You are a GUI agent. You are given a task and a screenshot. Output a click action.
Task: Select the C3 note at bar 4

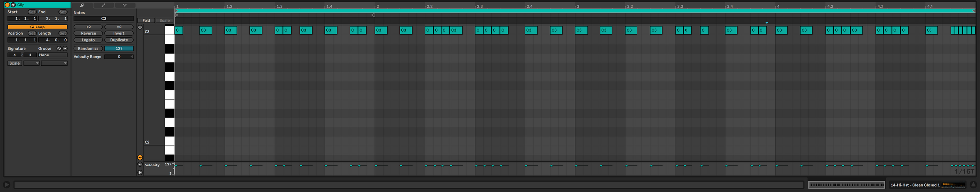(781, 30)
